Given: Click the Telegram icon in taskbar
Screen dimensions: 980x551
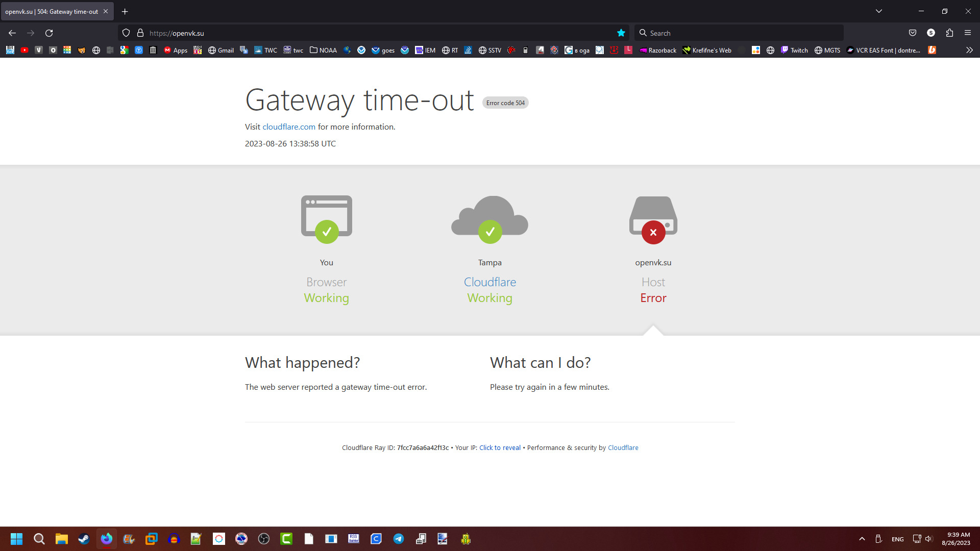Looking at the screenshot, I should [x=399, y=538].
